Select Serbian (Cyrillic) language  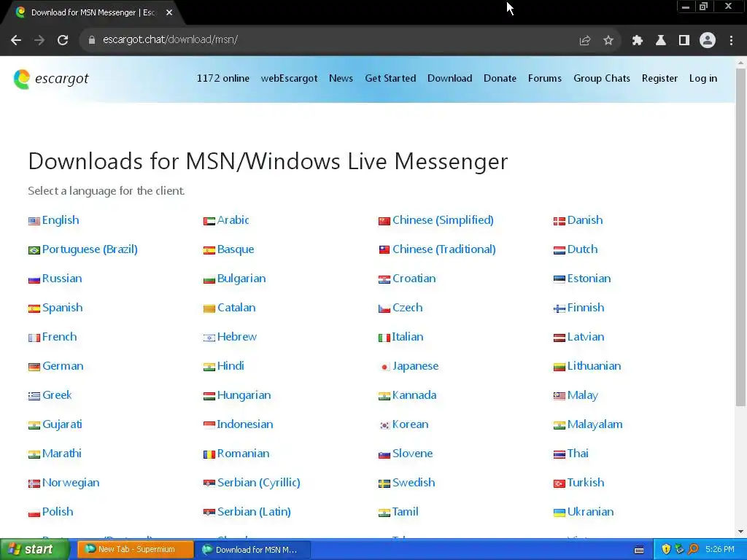(259, 483)
